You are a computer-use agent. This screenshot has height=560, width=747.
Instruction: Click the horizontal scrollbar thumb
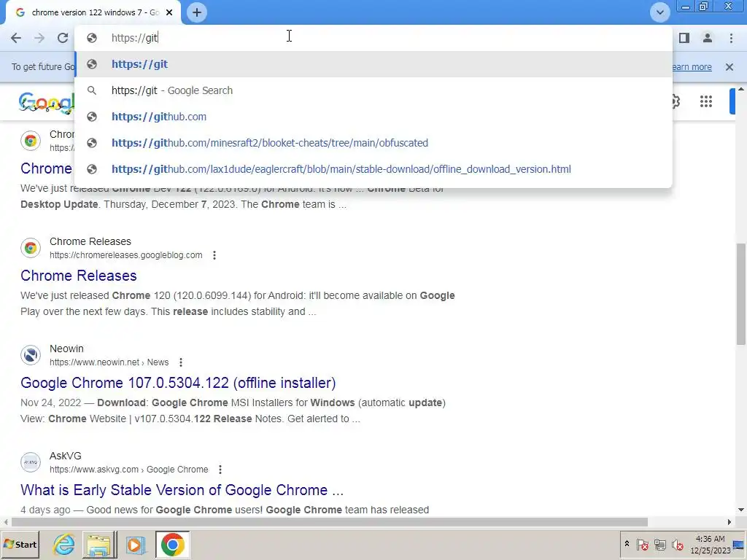329,522
